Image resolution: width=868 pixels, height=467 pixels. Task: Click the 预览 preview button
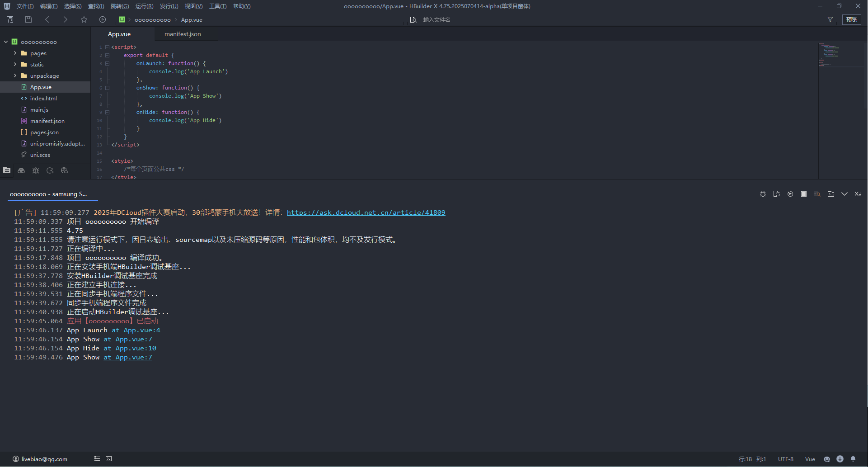[852, 19]
